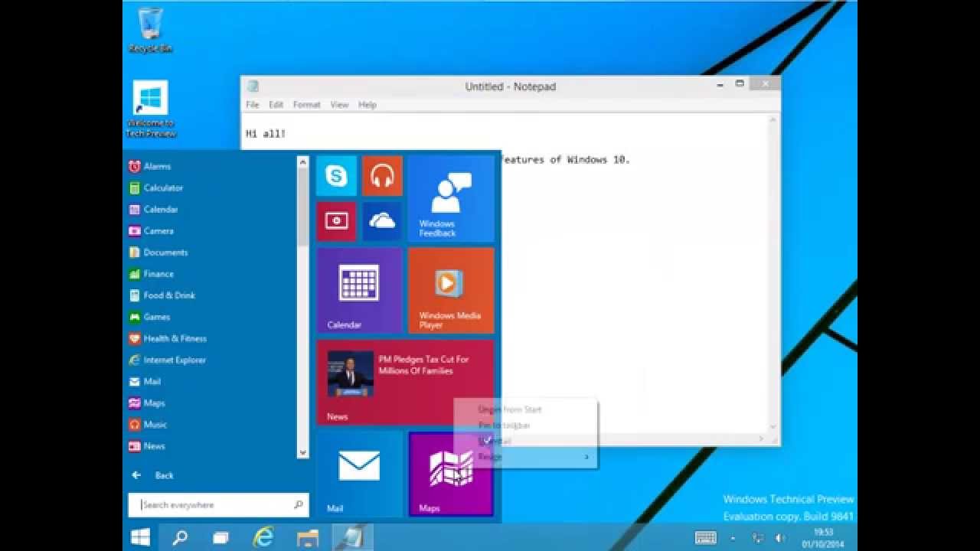Click Notepad's vertical scrollbar up arrow

773,120
